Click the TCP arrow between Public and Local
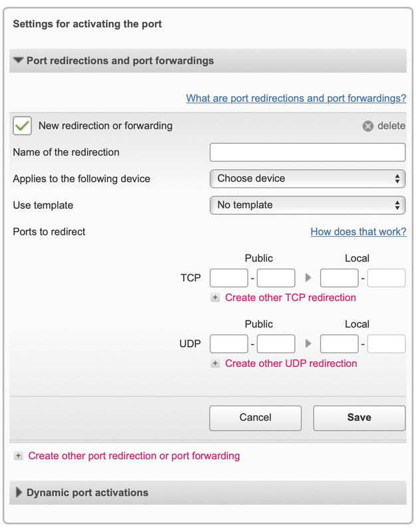416x532 pixels. click(x=308, y=278)
